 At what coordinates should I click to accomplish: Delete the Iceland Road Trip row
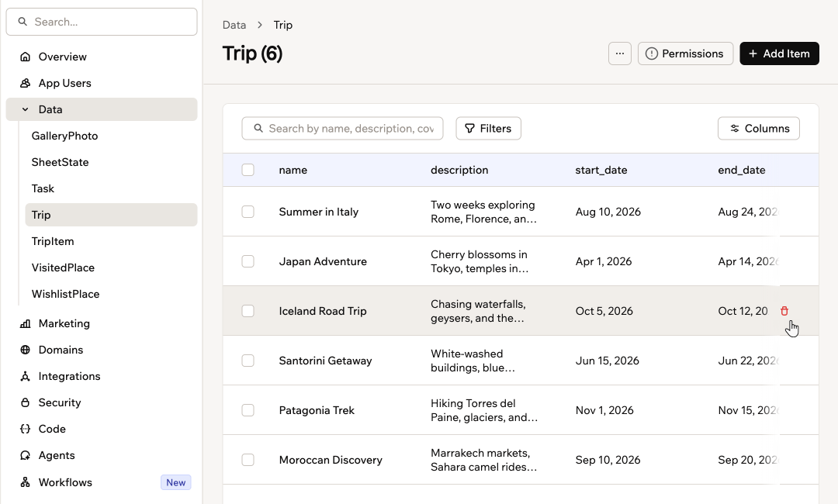click(x=784, y=311)
